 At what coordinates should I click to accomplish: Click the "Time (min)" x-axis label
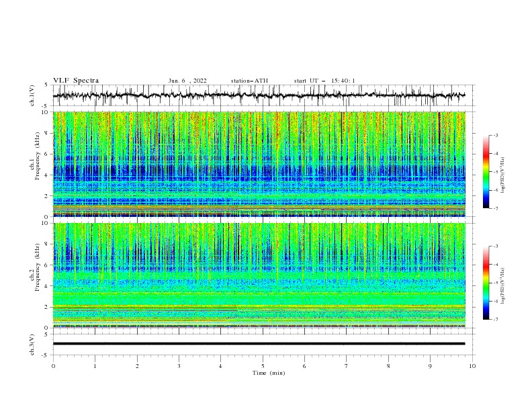(x=269, y=373)
